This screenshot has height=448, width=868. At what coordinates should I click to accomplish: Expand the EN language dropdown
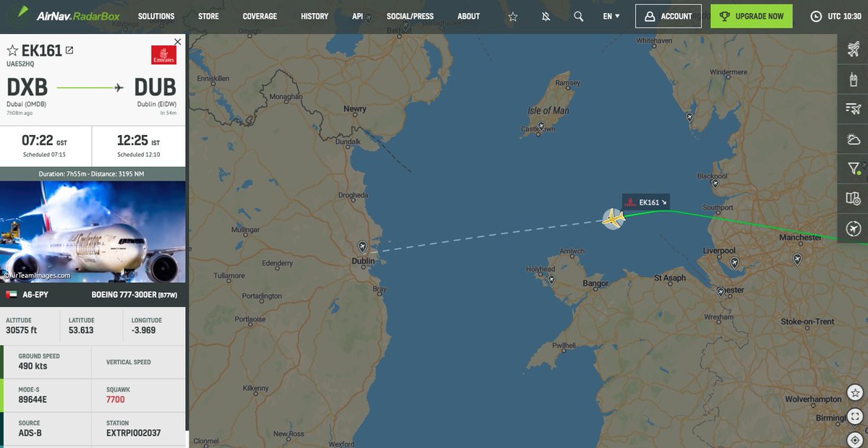(x=611, y=16)
